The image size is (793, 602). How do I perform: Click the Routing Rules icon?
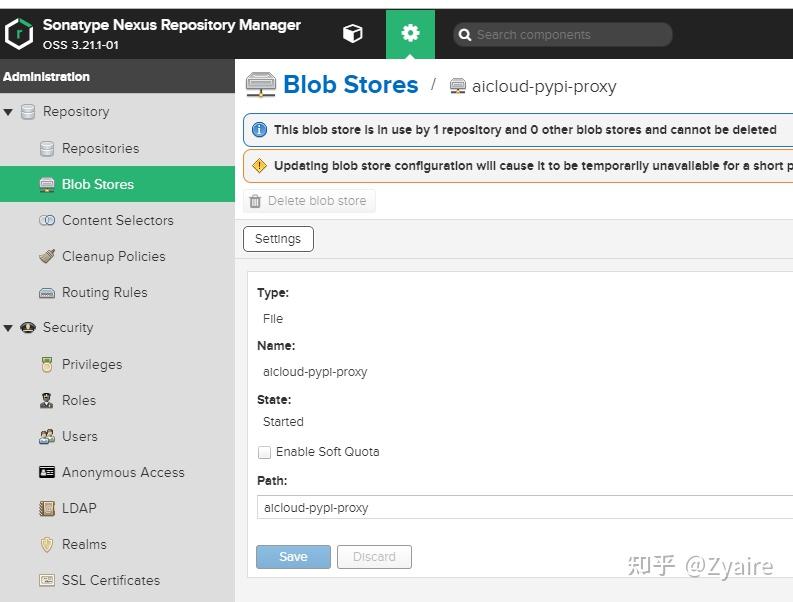(x=47, y=293)
